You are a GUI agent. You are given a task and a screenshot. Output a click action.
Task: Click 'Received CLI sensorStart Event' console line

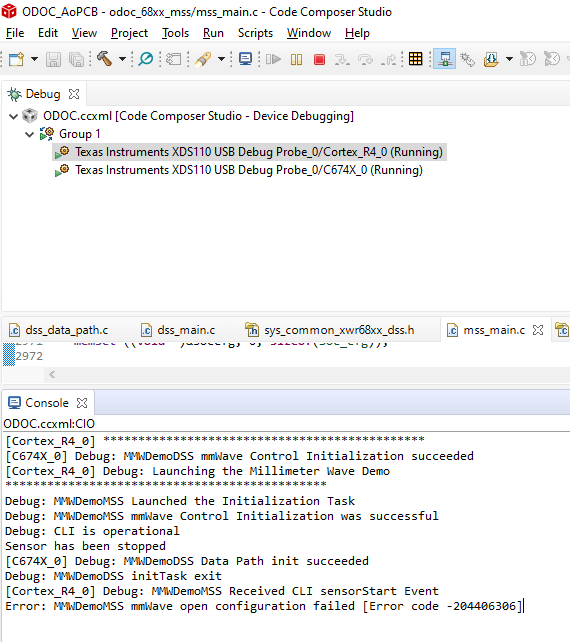[222, 591]
